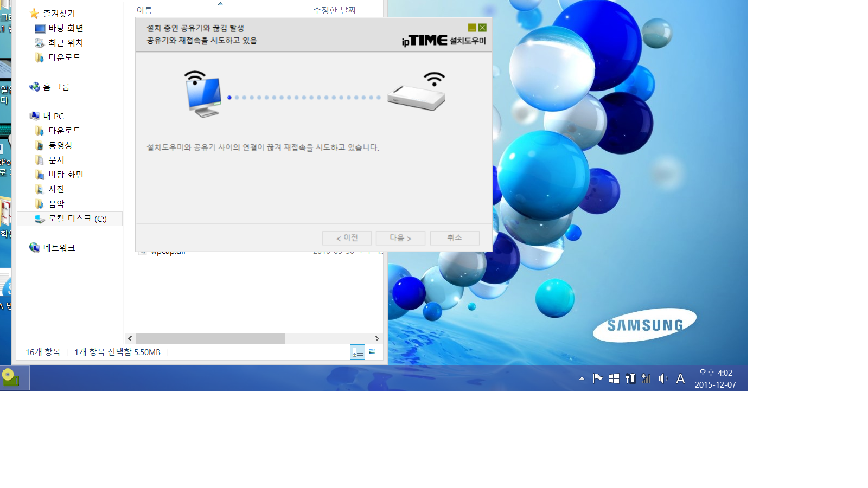
Task: Close the ipTIME 설치도우미 window
Action: pos(482,28)
